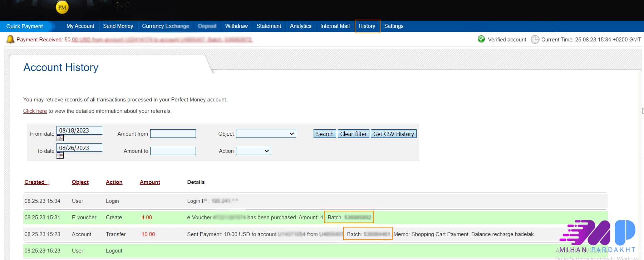Open the History tab
The image size is (644, 260).
(367, 26)
